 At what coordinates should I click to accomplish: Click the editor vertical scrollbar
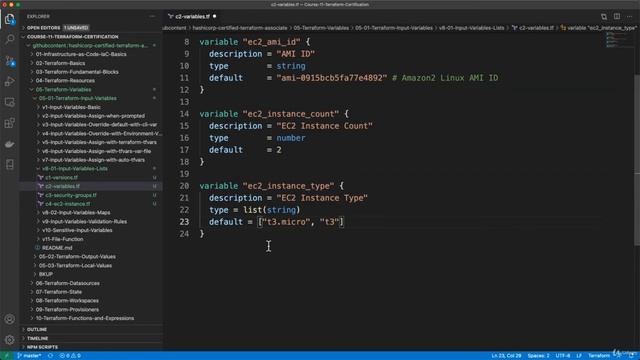[637, 160]
